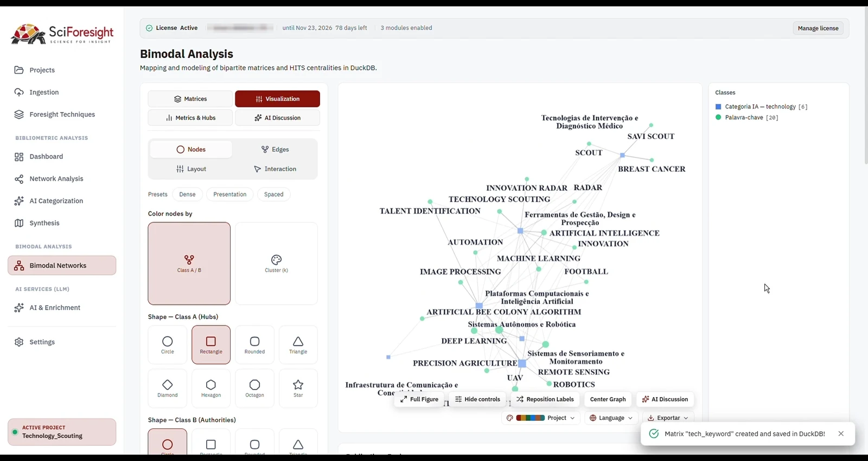Image resolution: width=868 pixels, height=461 pixels.
Task: Toggle Palavra-chave class legend
Action: coord(747,118)
